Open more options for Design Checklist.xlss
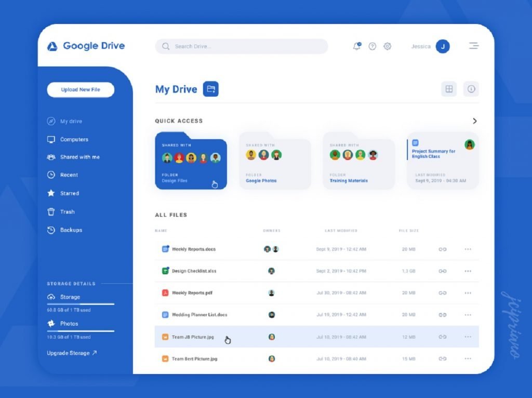Screen dimensions: 532x398 pos(468,271)
